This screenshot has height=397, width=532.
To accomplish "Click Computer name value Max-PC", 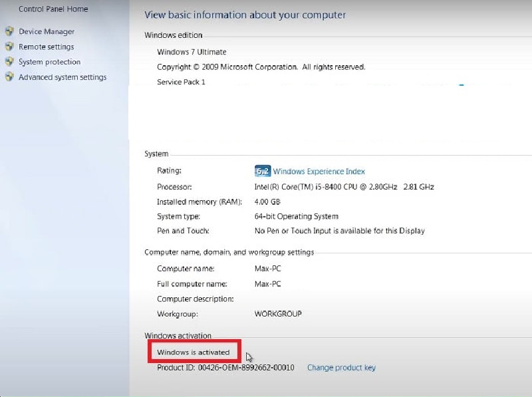I will coord(268,269).
